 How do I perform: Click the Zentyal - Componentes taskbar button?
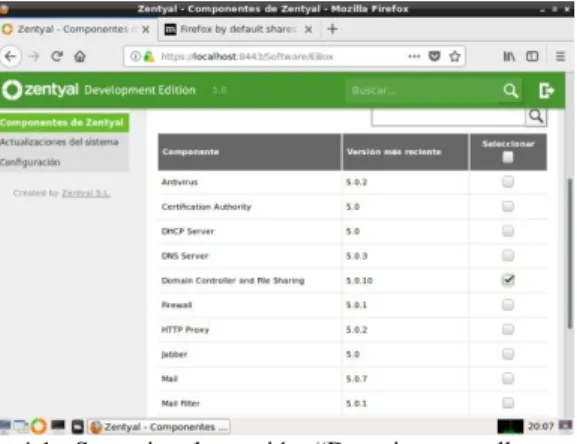point(159,427)
